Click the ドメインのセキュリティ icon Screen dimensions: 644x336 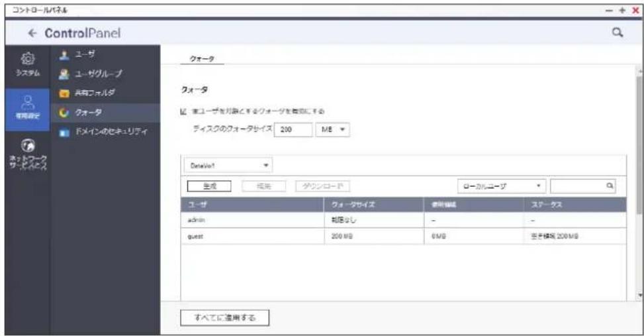[x=64, y=133]
